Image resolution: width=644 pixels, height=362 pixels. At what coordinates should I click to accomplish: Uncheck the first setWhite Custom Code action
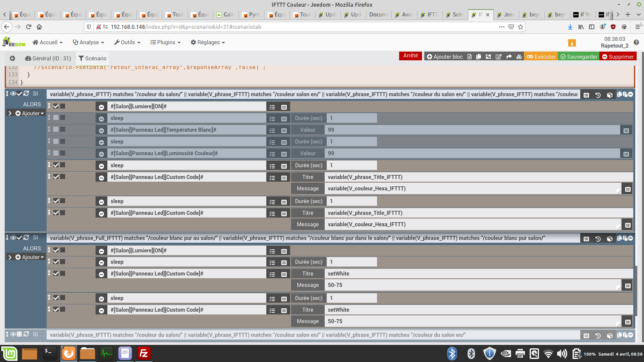tap(56, 274)
